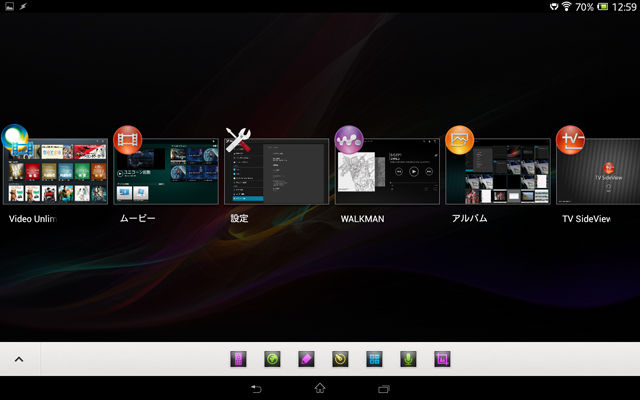Tap the red TV SideView badge icon
The image size is (640, 400).
tap(571, 140)
